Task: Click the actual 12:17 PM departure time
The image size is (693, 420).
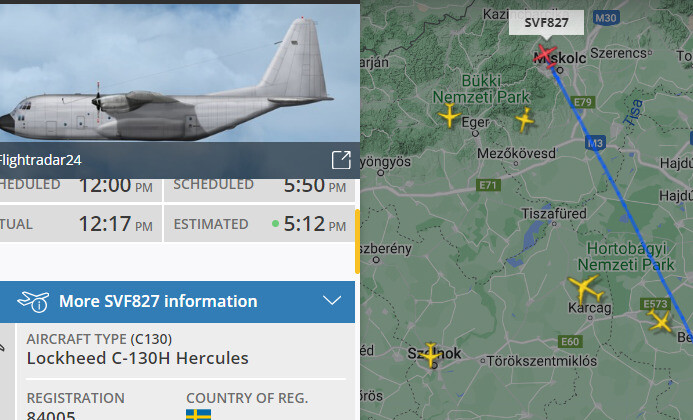Action: click(x=115, y=224)
